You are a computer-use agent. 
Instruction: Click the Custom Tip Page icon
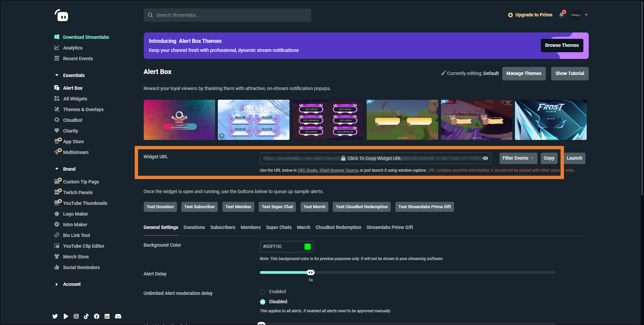click(x=58, y=181)
